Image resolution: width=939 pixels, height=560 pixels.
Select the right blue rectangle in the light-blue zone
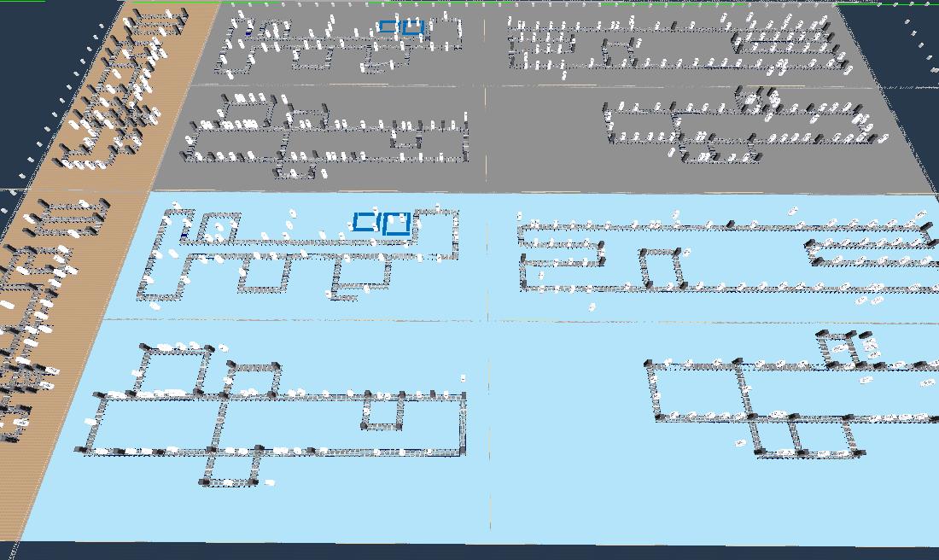(x=397, y=224)
